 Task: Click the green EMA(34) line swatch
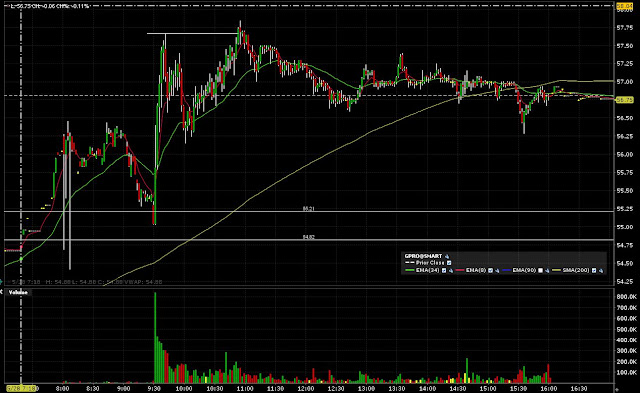click(x=410, y=270)
